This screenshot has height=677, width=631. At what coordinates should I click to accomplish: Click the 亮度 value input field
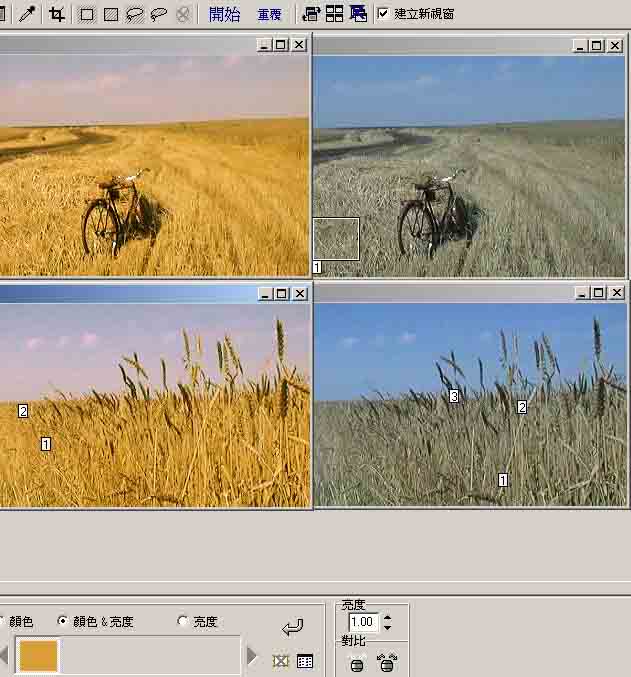363,622
